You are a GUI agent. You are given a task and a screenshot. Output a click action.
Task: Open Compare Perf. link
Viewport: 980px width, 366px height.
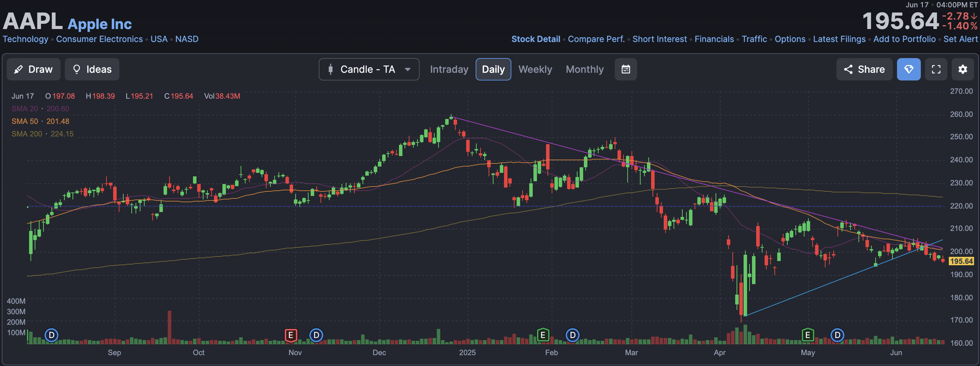[596, 39]
